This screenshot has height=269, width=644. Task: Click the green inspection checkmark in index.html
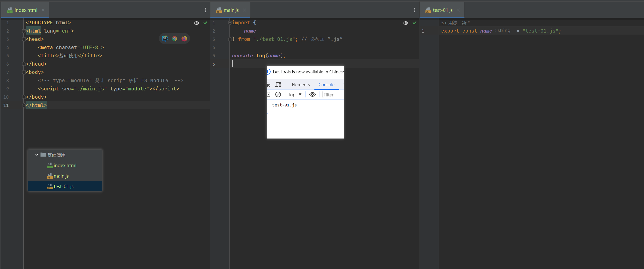point(205,23)
